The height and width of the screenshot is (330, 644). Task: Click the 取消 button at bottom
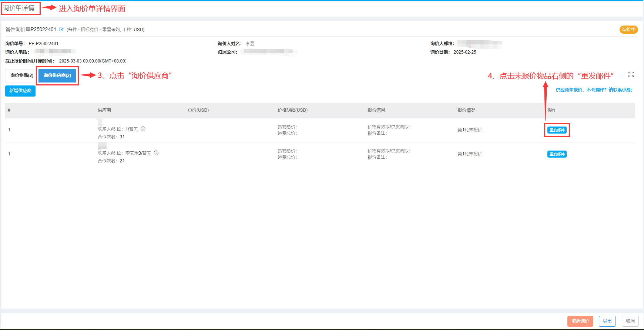click(x=630, y=321)
